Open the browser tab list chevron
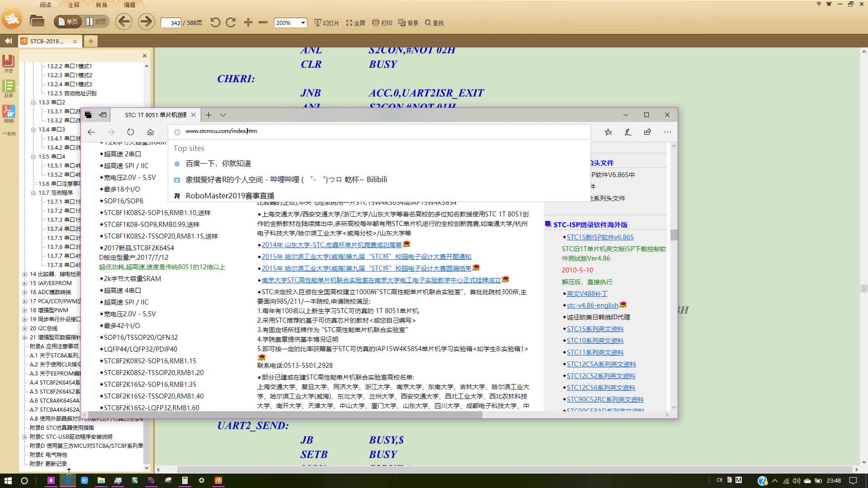 tap(223, 115)
